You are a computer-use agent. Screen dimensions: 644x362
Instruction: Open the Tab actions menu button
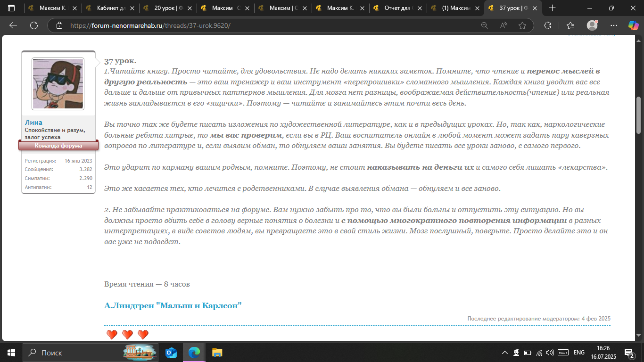11,8
